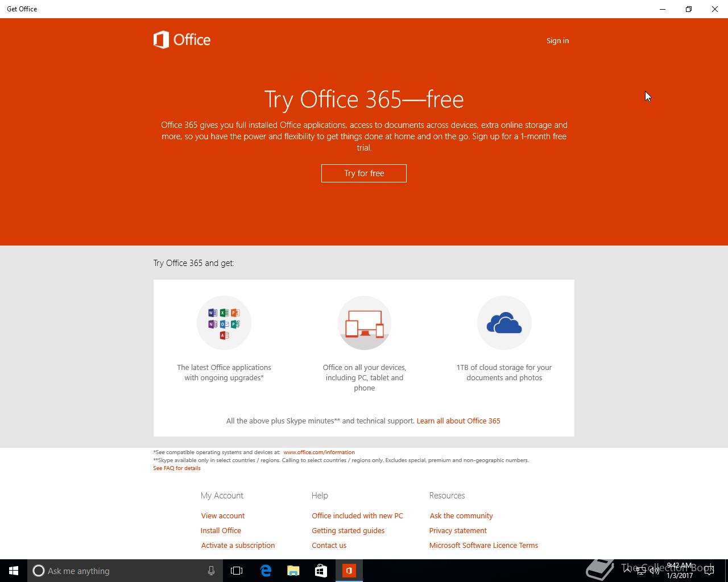
Task: Click Get Office taskbar icon
Action: coord(349,571)
